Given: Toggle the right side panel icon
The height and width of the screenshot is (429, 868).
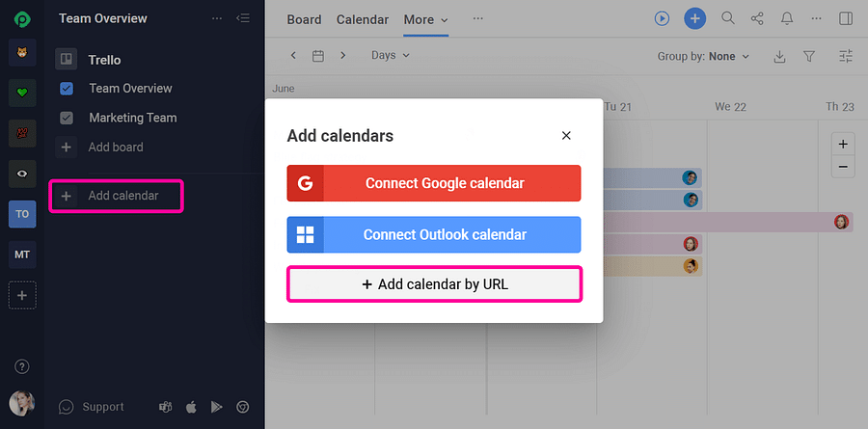Looking at the screenshot, I should tap(846, 19).
